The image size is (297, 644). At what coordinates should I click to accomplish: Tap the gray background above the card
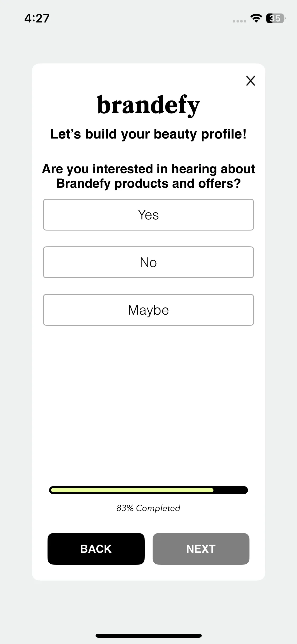coord(148,45)
